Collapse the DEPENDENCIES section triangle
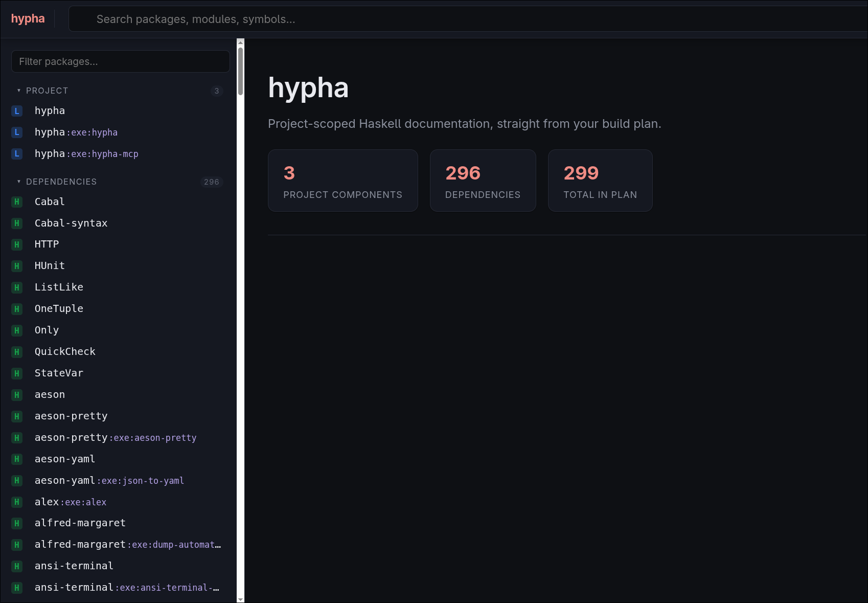The image size is (868, 603). 19,182
